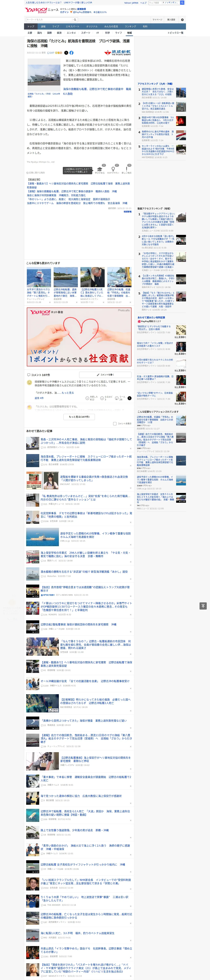The image size is (210, 980).
Task: Open マイページ link
Action: (157, 19)
